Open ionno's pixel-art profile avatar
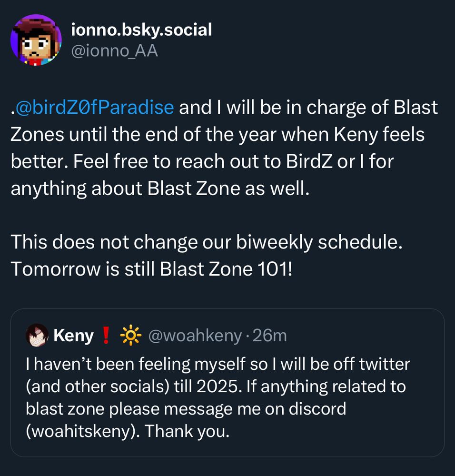Screen dimensions: 455x476 pyautogui.click(x=36, y=40)
